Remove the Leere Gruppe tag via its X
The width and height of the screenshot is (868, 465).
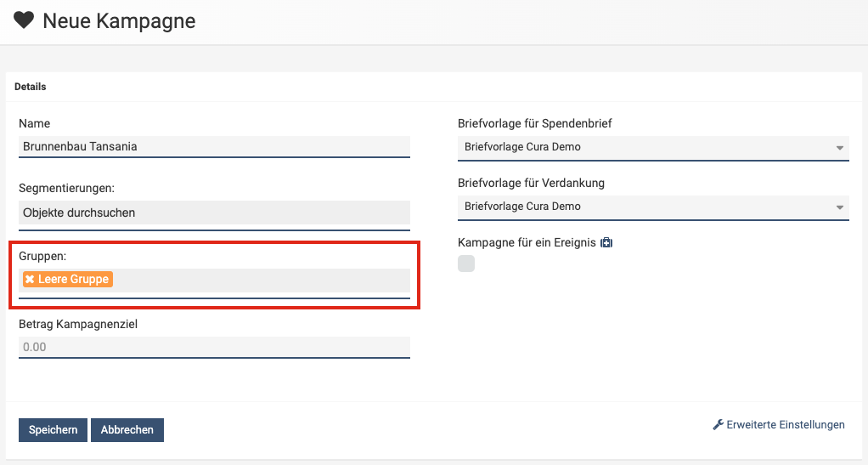30,279
